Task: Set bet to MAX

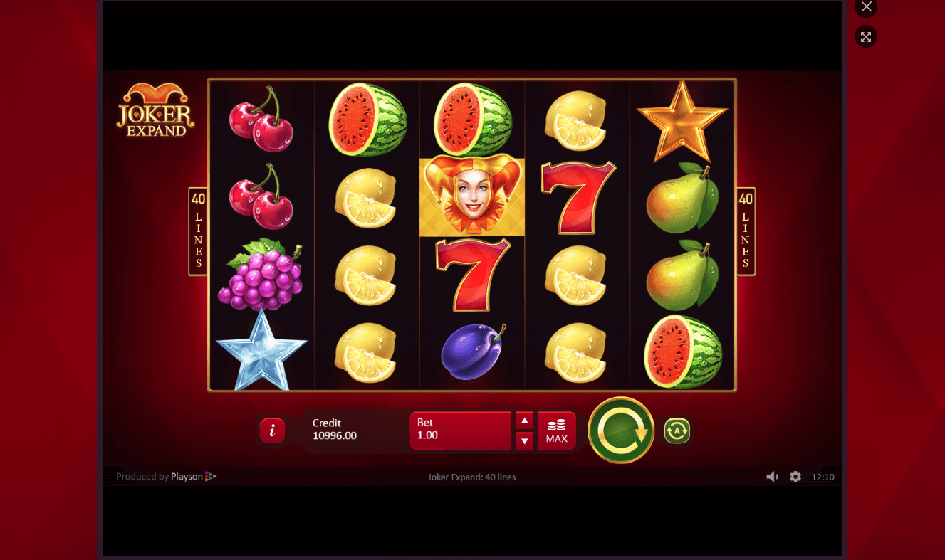Action: click(557, 430)
